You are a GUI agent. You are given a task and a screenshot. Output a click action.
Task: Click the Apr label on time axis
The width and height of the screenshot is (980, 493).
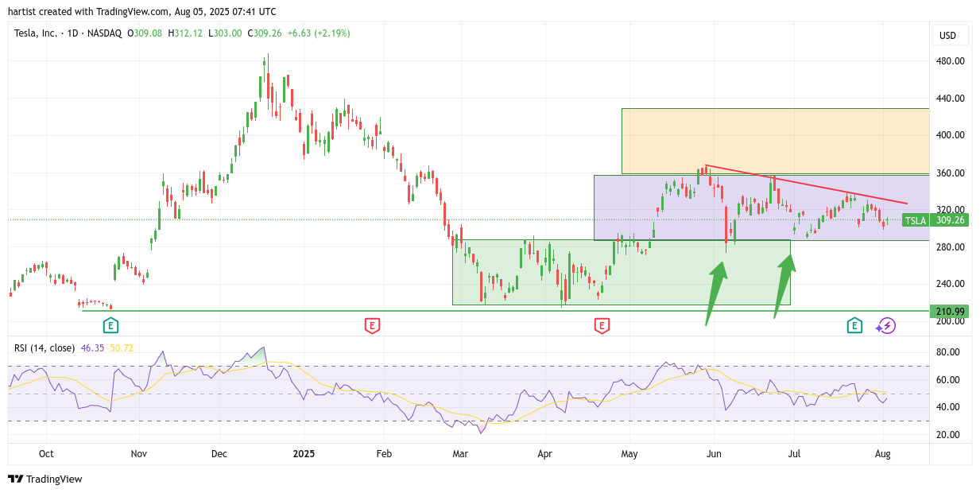544,454
